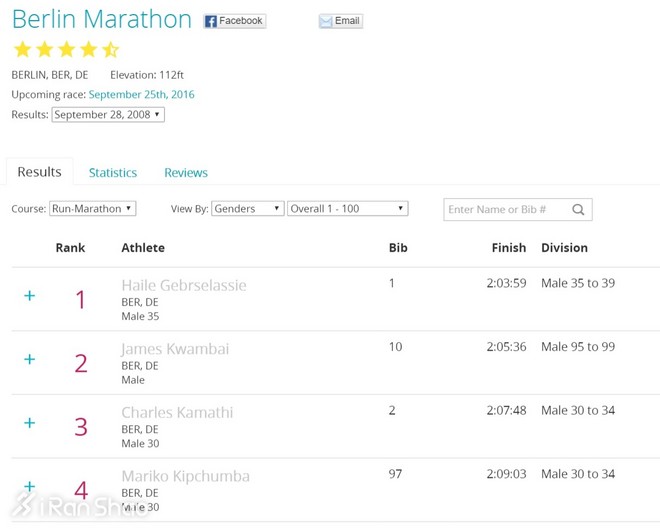The height and width of the screenshot is (529, 660).
Task: Click the Enter Name or Bib # field
Action: click(505, 210)
